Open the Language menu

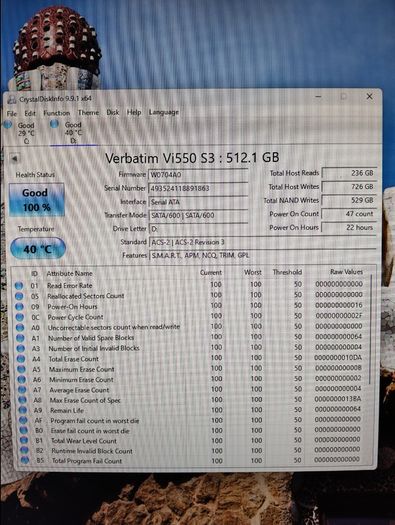[x=164, y=112]
